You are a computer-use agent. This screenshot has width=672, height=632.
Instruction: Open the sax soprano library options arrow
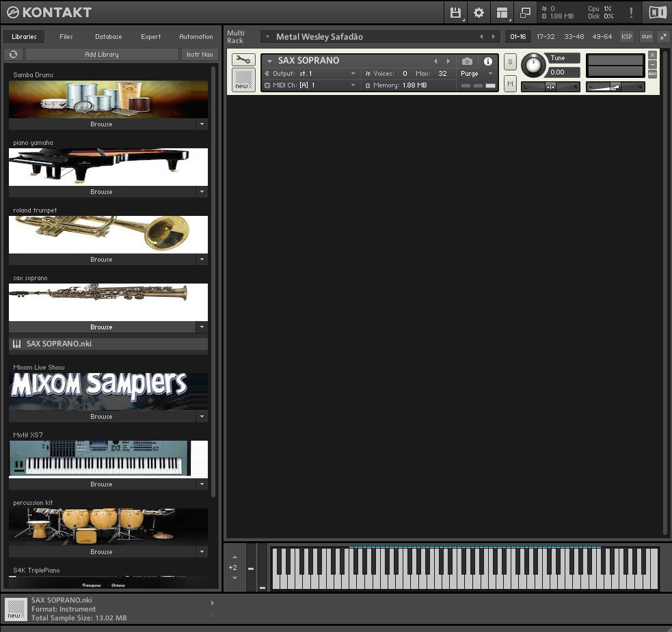tap(202, 327)
